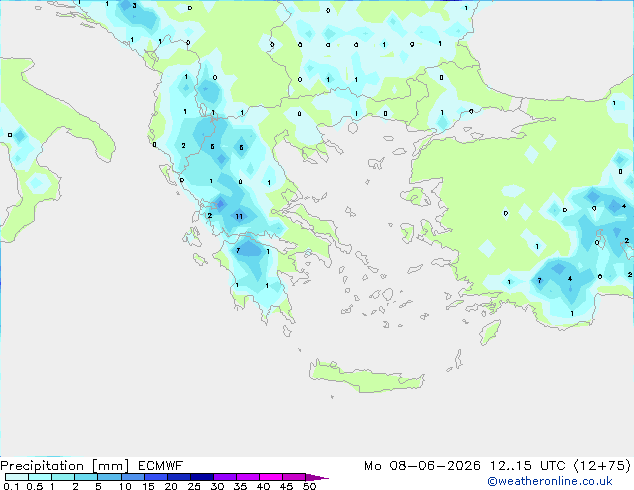The height and width of the screenshot is (490, 634).
Task: Click the '20' legend scale label
Action: coord(171,486)
